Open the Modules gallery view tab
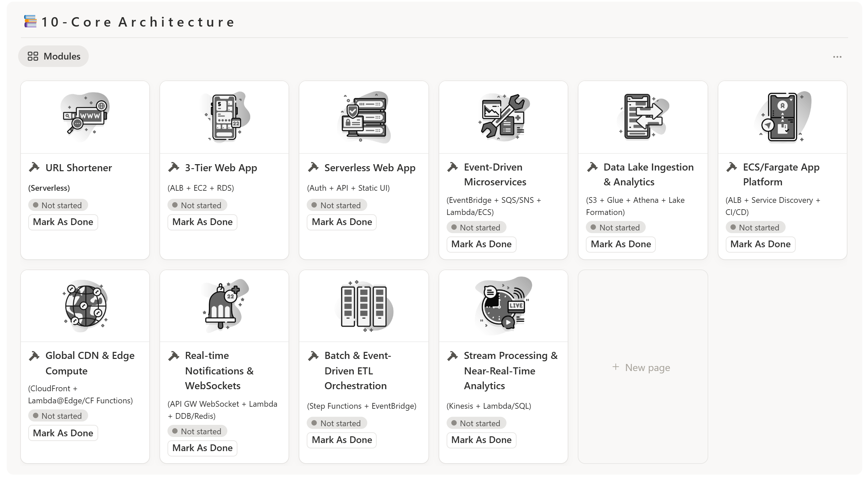The height and width of the screenshot is (478, 868). point(53,56)
